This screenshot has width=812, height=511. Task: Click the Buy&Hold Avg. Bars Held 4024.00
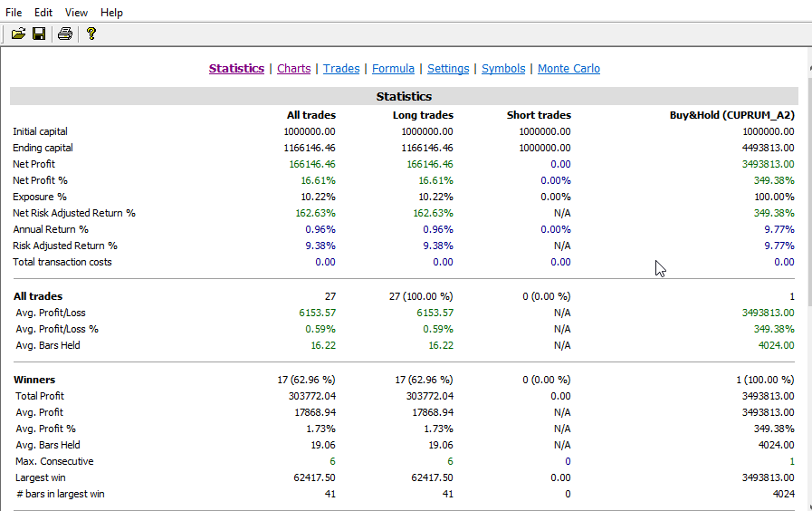click(x=777, y=345)
